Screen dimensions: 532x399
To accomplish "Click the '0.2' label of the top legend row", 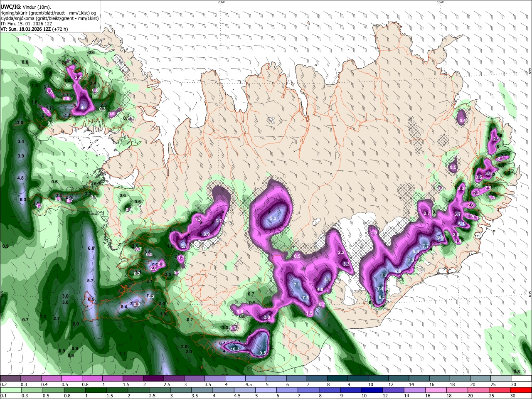I will click(x=3, y=384).
